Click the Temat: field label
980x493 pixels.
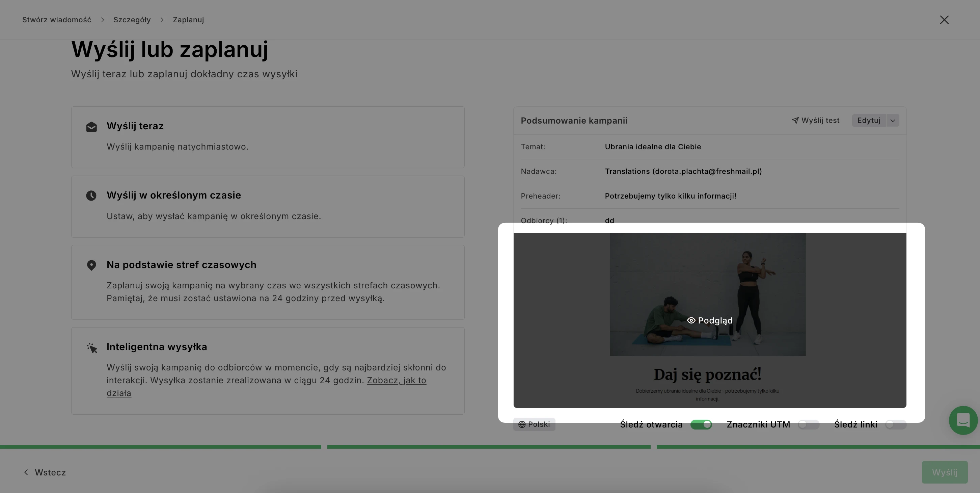[x=533, y=147]
